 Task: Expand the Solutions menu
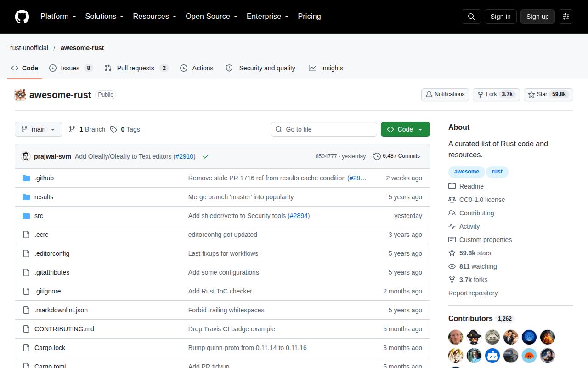[x=105, y=17]
